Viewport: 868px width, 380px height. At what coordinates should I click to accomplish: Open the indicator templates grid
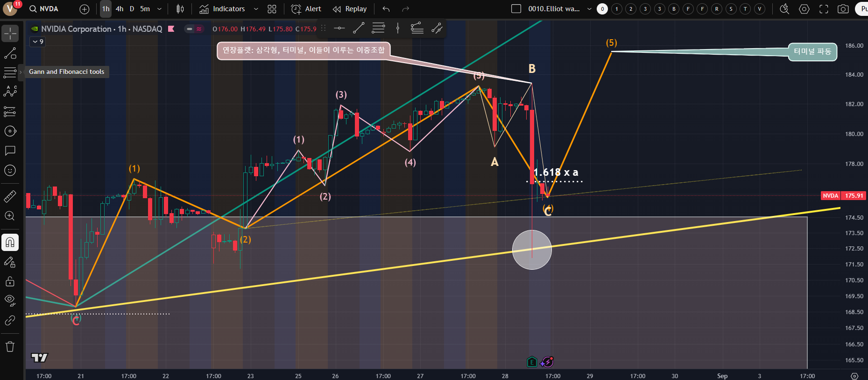coord(272,9)
